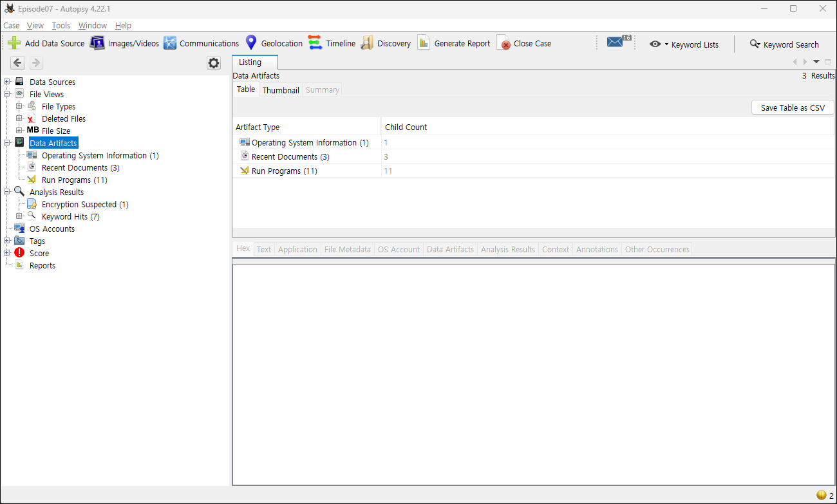
Task: Open the View menu
Action: click(35, 26)
